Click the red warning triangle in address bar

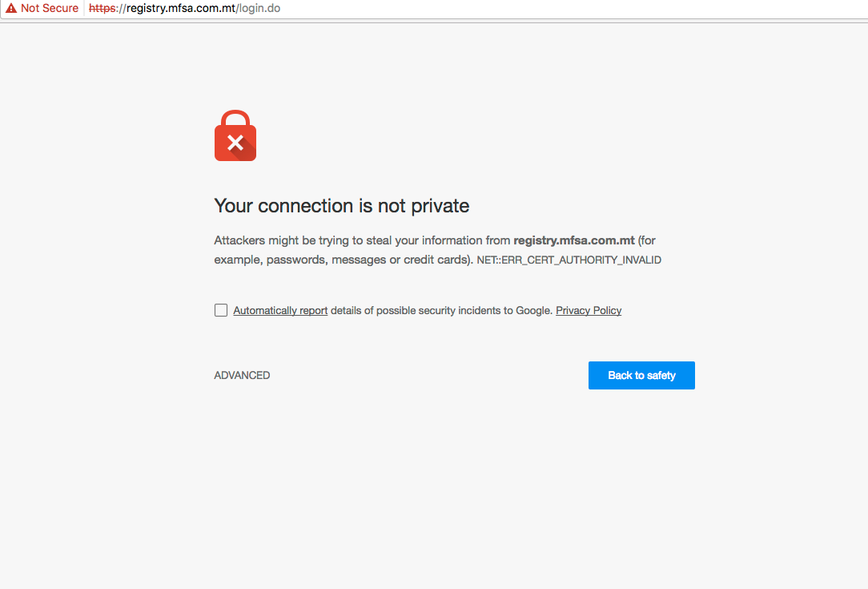point(11,8)
